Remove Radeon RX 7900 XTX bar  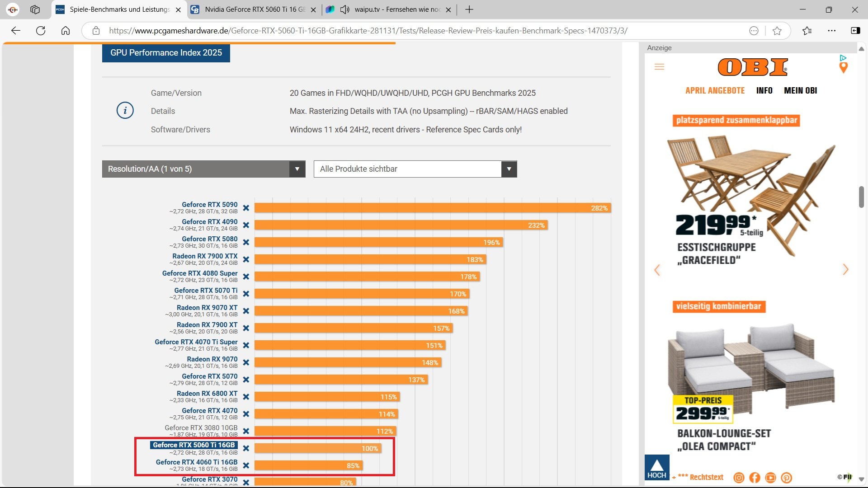coord(246,259)
